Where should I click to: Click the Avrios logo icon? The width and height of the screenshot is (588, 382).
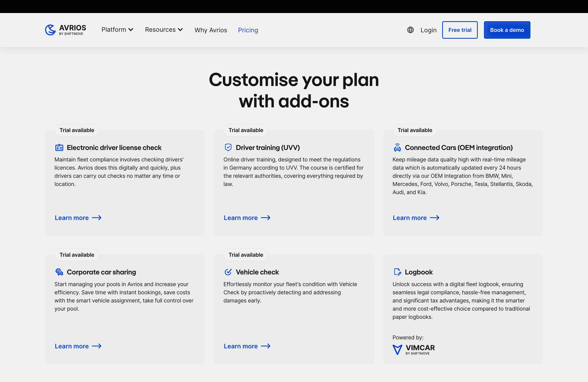pyautogui.click(x=50, y=30)
